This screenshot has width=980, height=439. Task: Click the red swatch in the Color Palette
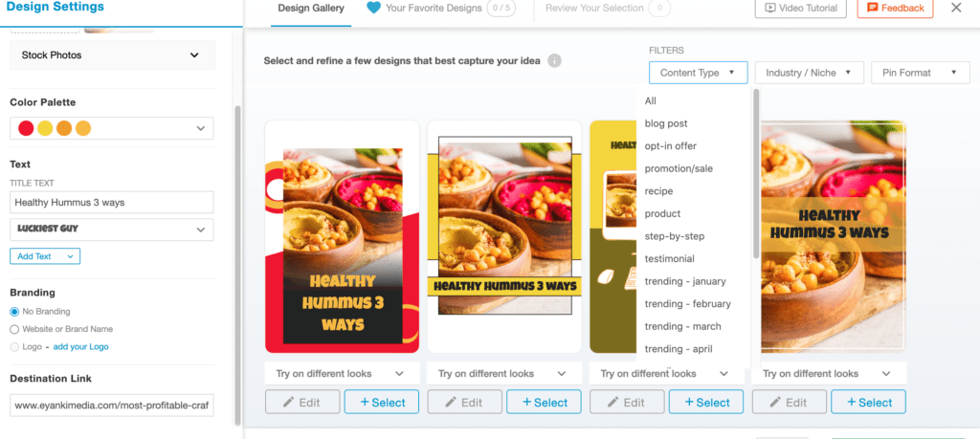click(x=26, y=128)
